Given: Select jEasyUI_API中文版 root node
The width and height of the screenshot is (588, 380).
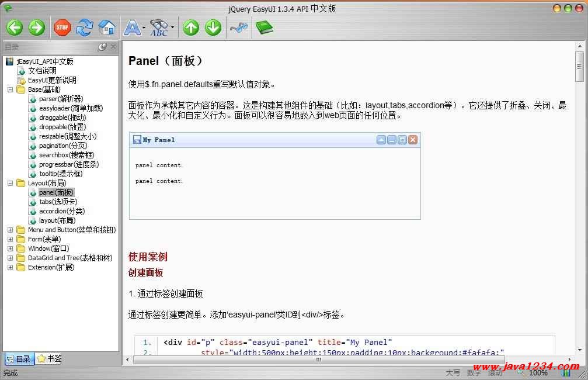Looking at the screenshot, I should 45,61.
